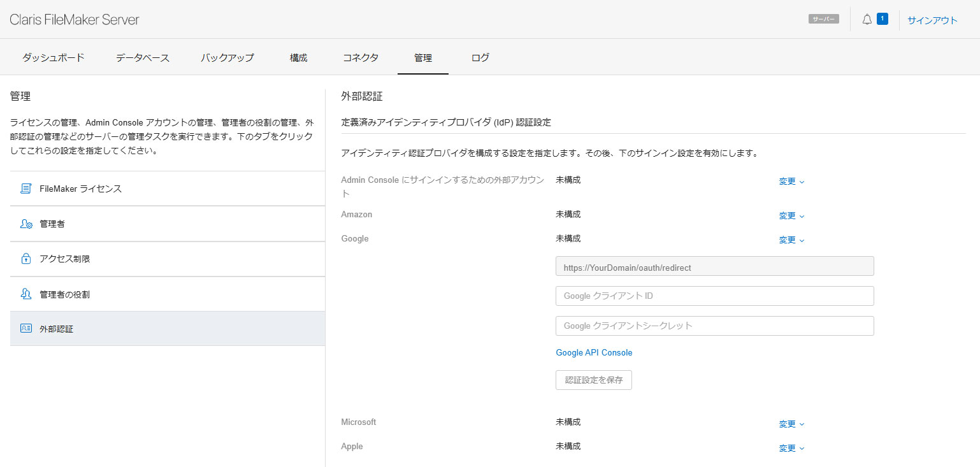Viewport: 980px width, 467px height.
Task: Open the notification count badge
Action: (883, 19)
